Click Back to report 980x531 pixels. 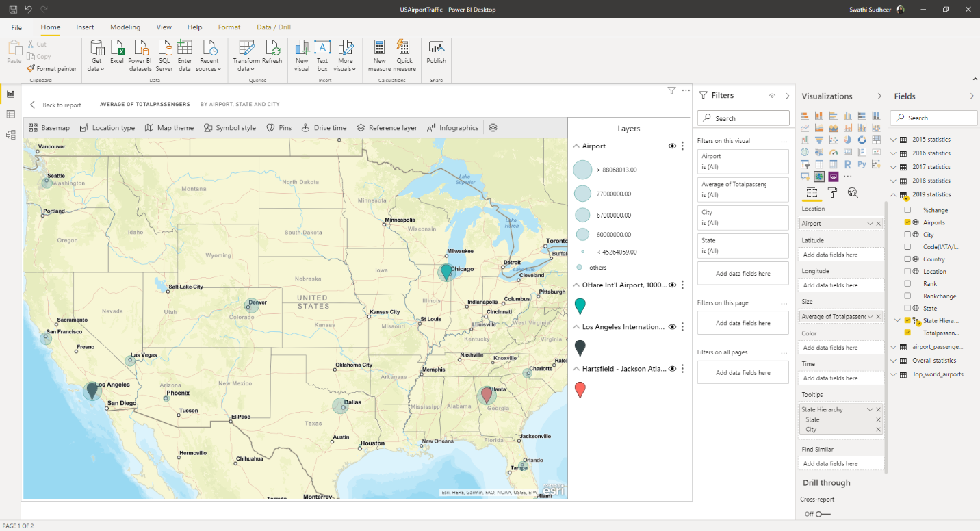pyautogui.click(x=55, y=105)
